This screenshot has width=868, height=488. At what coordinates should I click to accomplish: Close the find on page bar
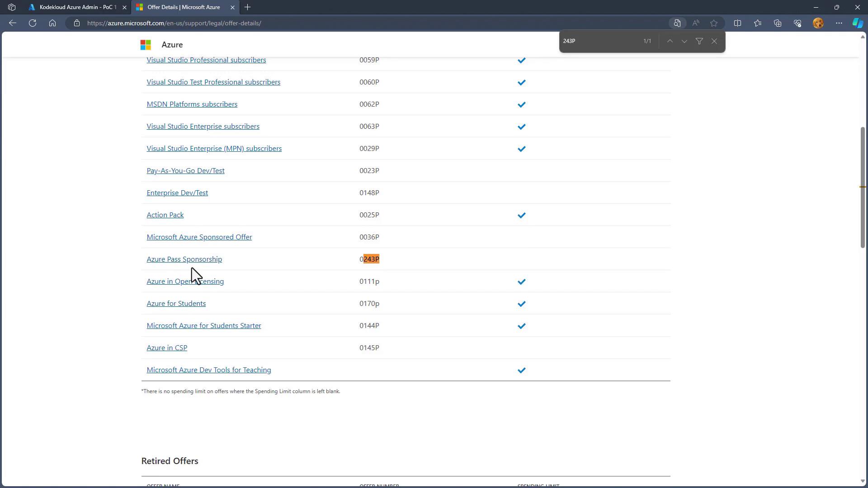[714, 41]
